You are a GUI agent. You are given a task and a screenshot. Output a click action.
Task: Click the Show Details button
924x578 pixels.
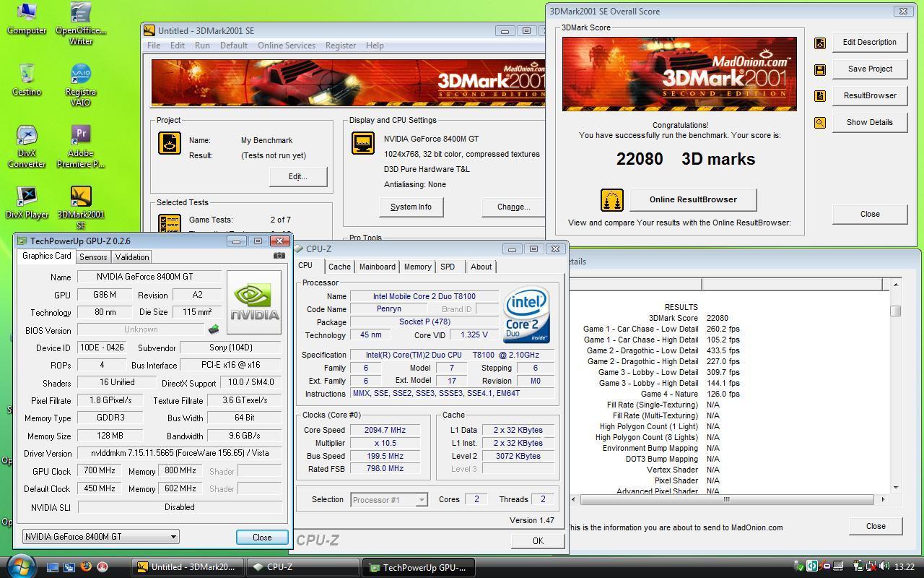[x=870, y=122]
